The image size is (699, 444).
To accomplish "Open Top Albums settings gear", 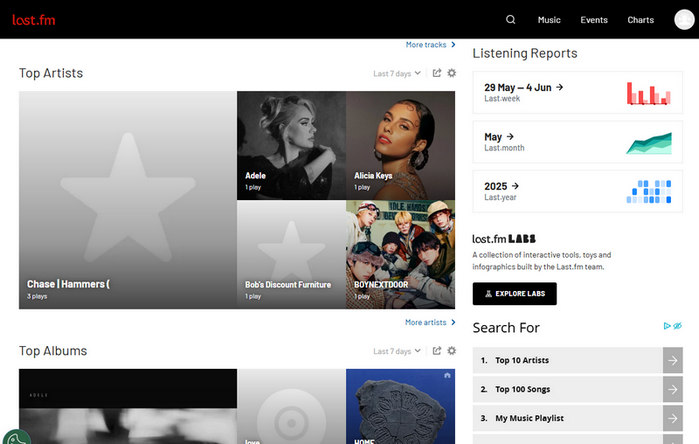I will click(x=452, y=351).
